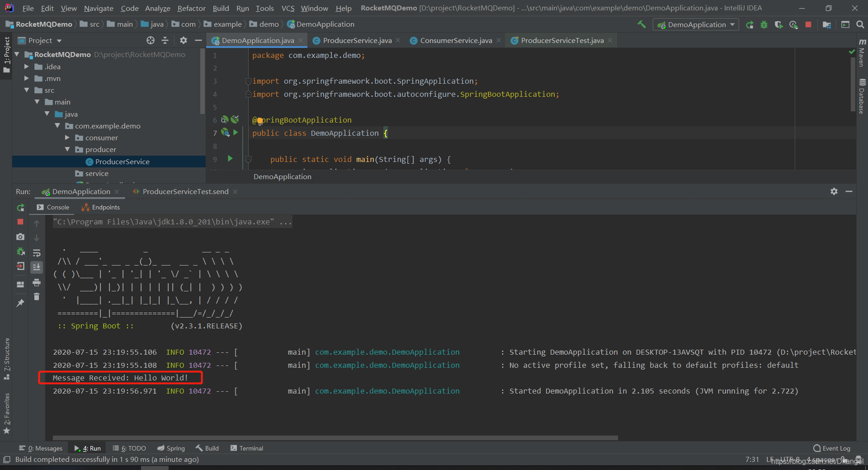Open the Build tool window
868x470 pixels.
(x=207, y=448)
